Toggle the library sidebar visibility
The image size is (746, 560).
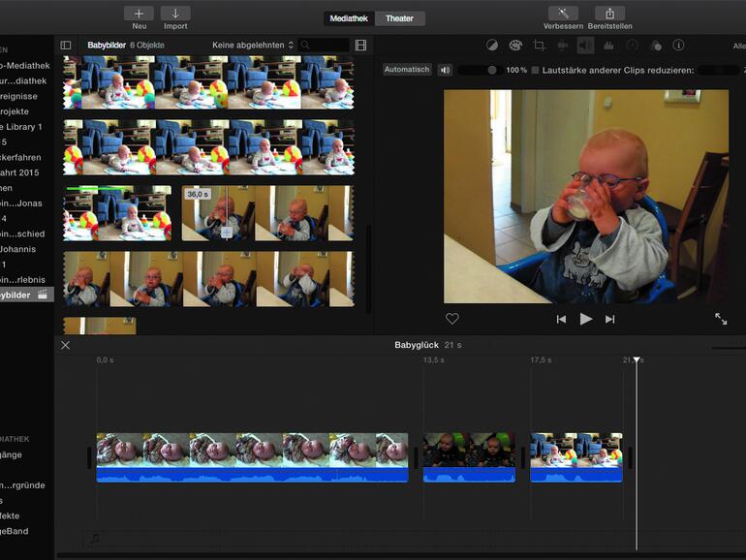coord(66,46)
